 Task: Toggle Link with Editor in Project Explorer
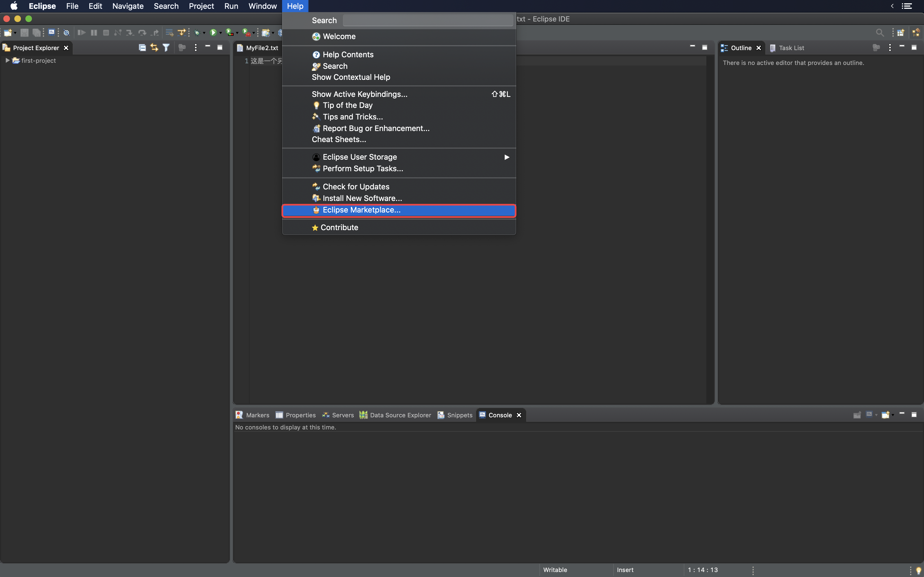[154, 48]
